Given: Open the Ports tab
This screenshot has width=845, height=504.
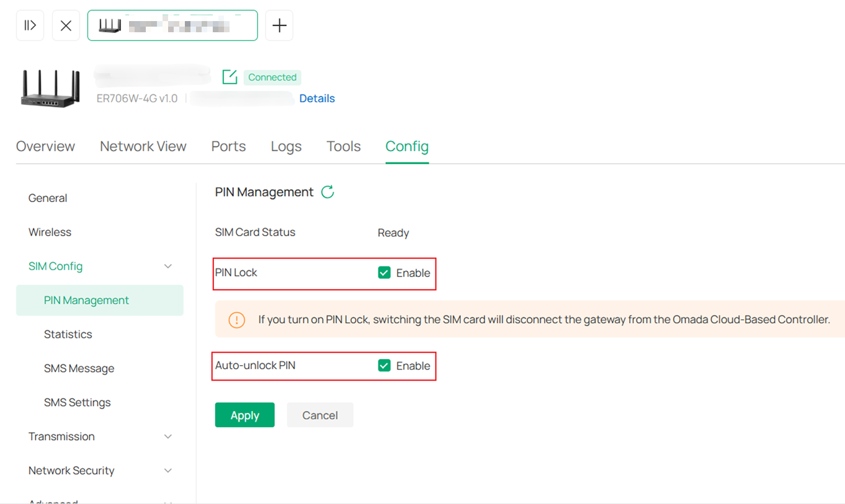Looking at the screenshot, I should click(x=228, y=146).
